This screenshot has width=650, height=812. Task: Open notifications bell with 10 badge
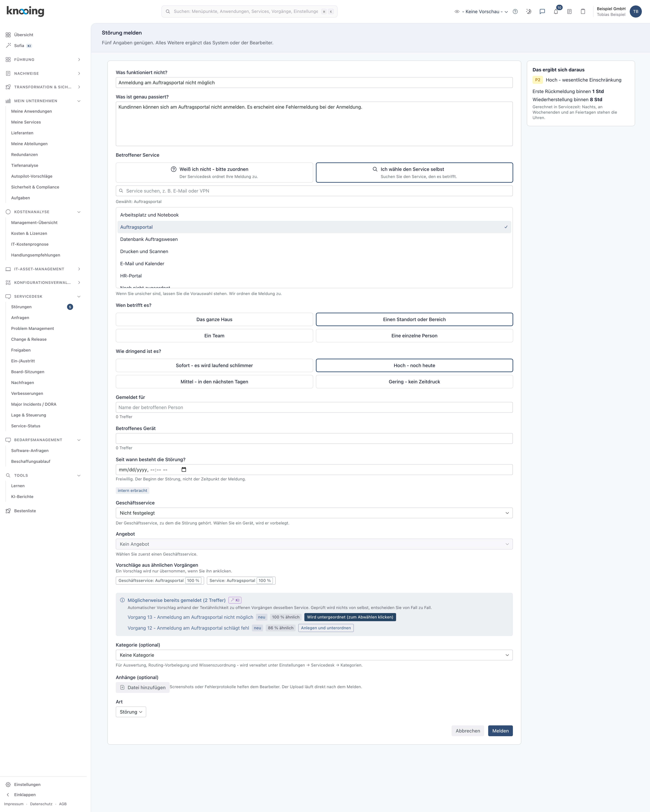[556, 12]
